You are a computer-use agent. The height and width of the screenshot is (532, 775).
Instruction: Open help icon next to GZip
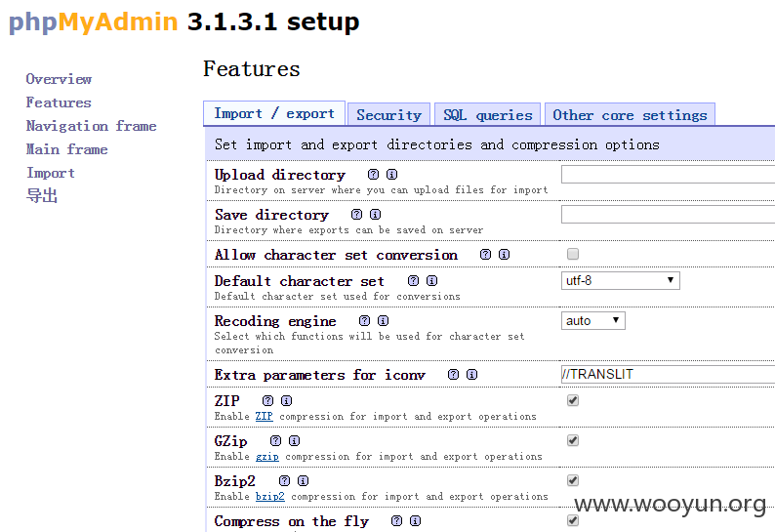[276, 441]
